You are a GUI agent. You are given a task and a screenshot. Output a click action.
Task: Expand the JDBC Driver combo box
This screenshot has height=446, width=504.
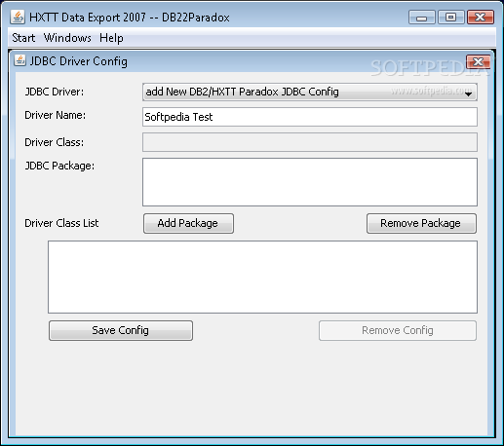tap(310, 92)
